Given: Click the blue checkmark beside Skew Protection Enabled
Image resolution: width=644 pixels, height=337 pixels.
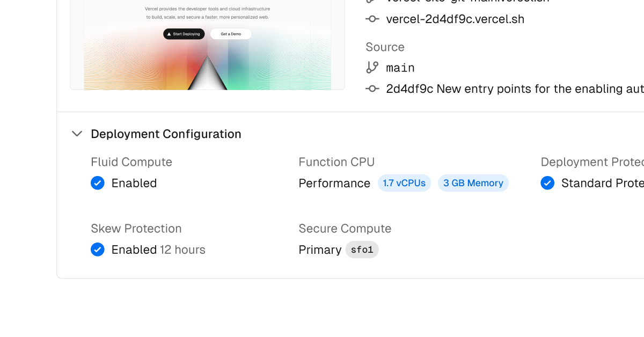Looking at the screenshot, I should 98,250.
